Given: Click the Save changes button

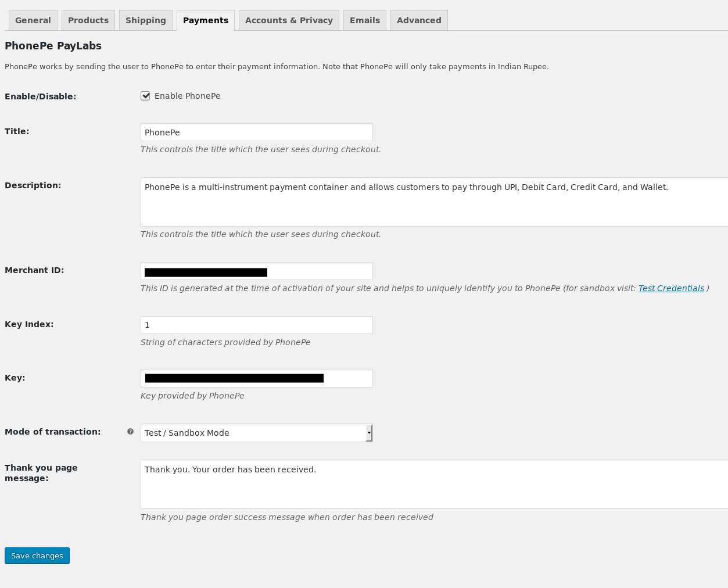Looking at the screenshot, I should pos(37,555).
